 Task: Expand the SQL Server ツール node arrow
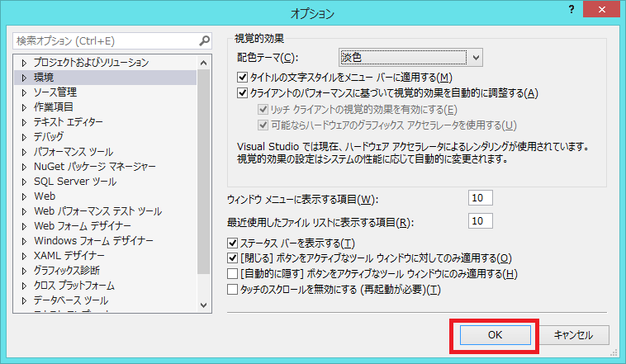tap(24, 182)
